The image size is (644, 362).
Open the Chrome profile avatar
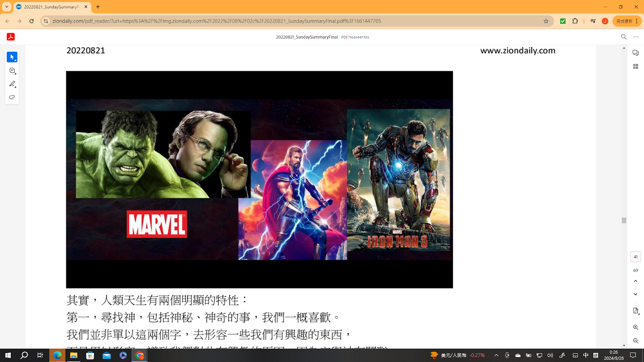605,21
